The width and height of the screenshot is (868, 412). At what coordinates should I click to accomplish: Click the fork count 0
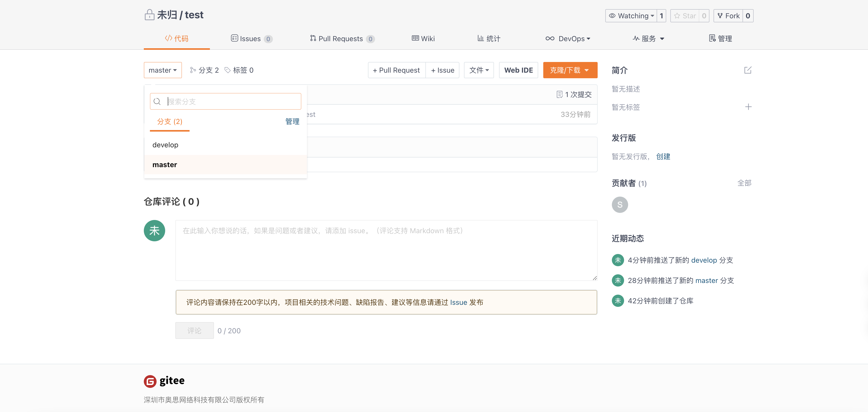point(748,16)
